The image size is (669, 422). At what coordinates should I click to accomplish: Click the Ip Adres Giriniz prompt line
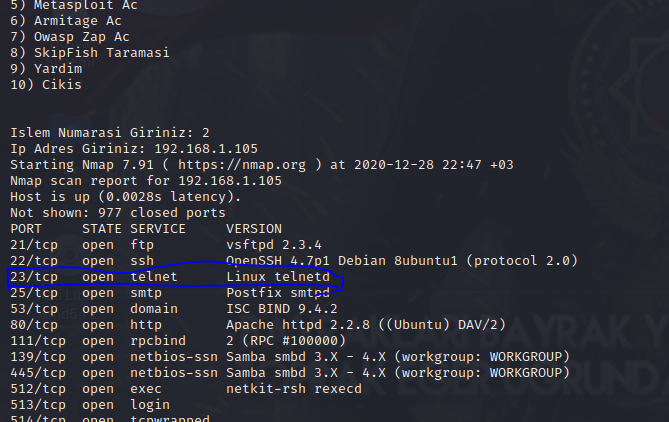point(134,149)
